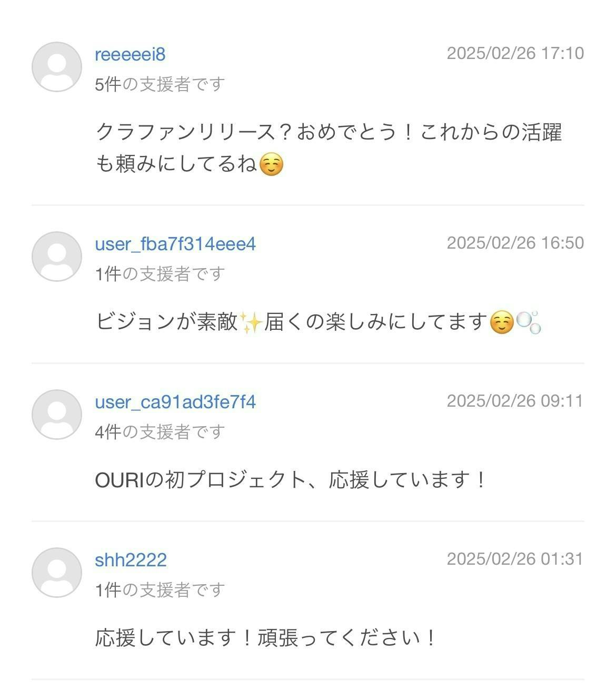
Task: Tap the profile avatar for user_fba7f314eee4
Action: pos(56,257)
